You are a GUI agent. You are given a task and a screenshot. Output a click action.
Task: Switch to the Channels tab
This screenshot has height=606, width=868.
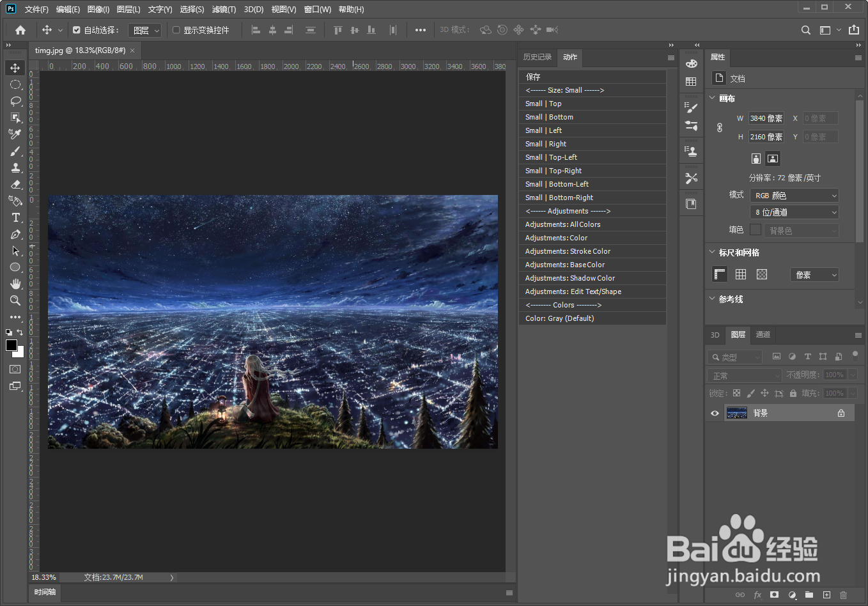763,334
